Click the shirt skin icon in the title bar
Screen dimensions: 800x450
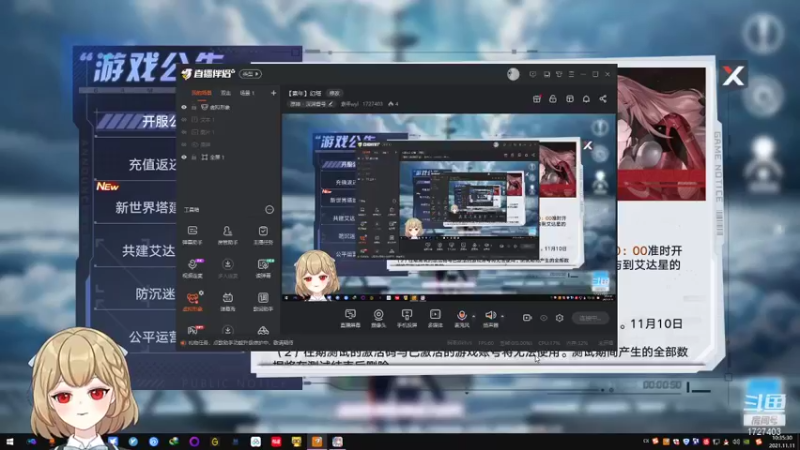559,74
